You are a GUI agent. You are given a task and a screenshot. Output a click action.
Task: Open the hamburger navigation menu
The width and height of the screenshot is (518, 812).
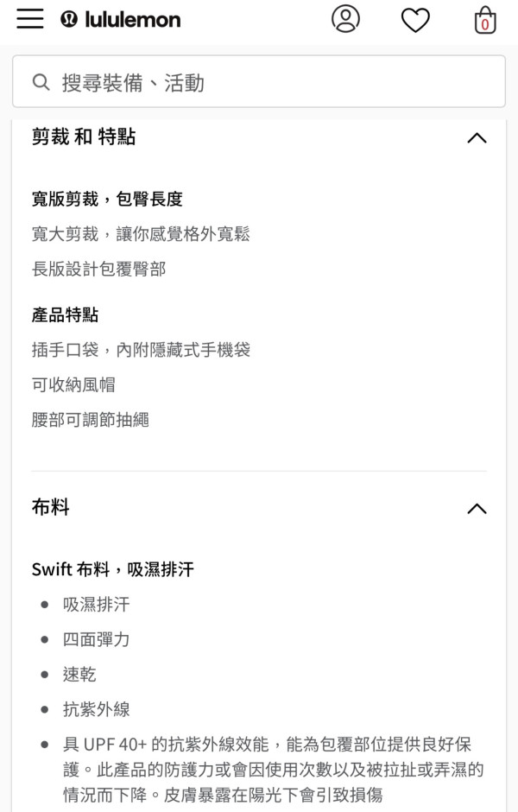[30, 19]
